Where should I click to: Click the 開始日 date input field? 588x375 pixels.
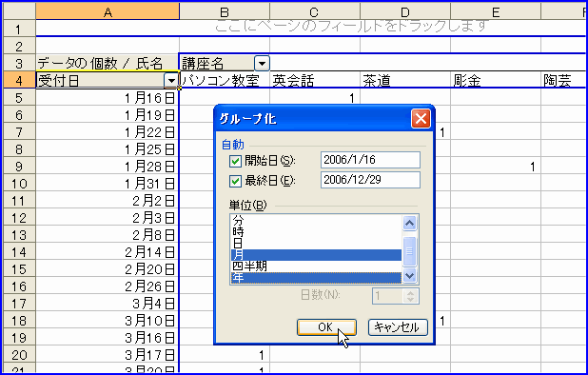pyautogui.click(x=370, y=160)
